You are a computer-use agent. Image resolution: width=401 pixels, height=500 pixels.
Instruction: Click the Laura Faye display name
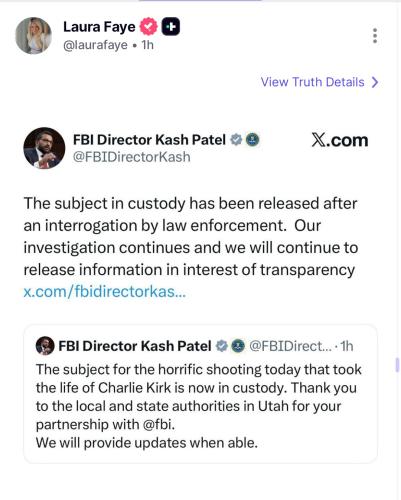pos(99,27)
